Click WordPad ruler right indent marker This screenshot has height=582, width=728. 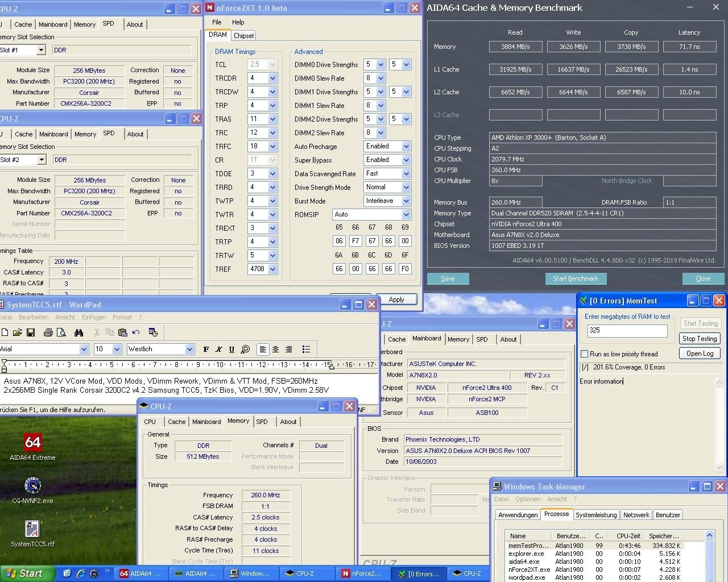coord(332,366)
